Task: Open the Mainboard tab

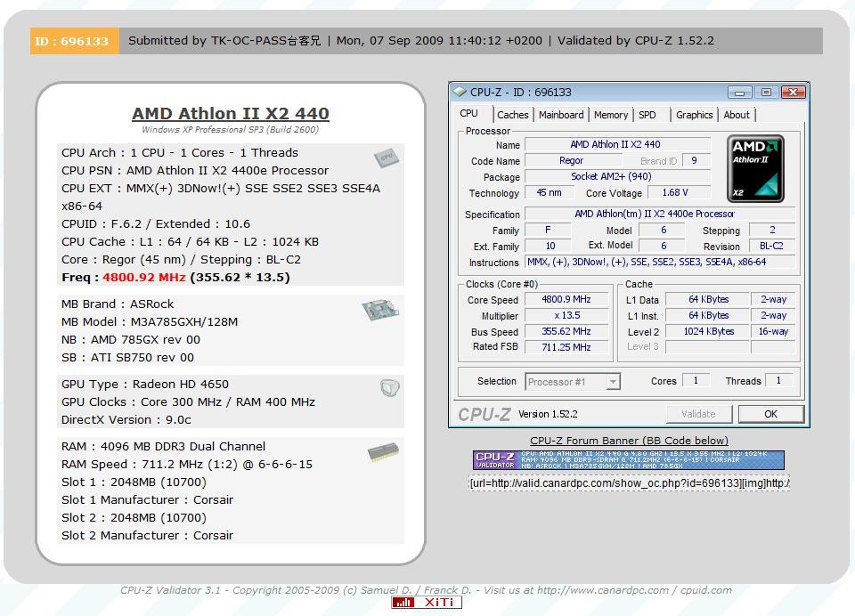Action: coord(561,115)
